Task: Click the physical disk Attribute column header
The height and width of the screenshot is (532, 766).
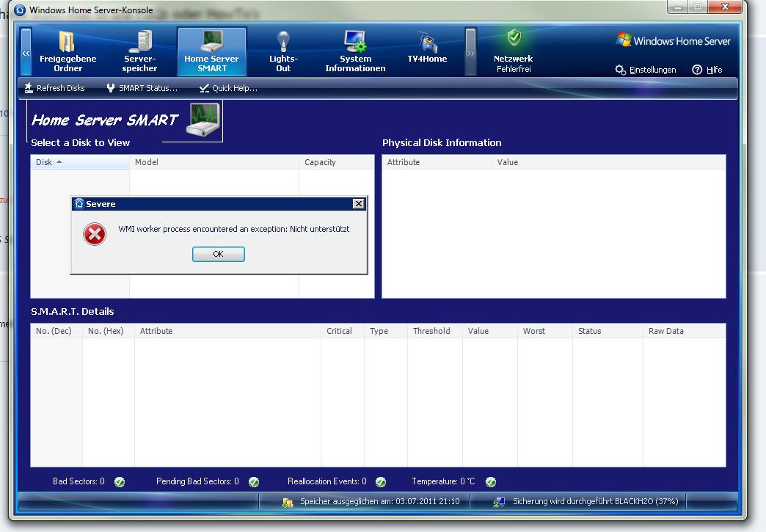Action: [437, 162]
